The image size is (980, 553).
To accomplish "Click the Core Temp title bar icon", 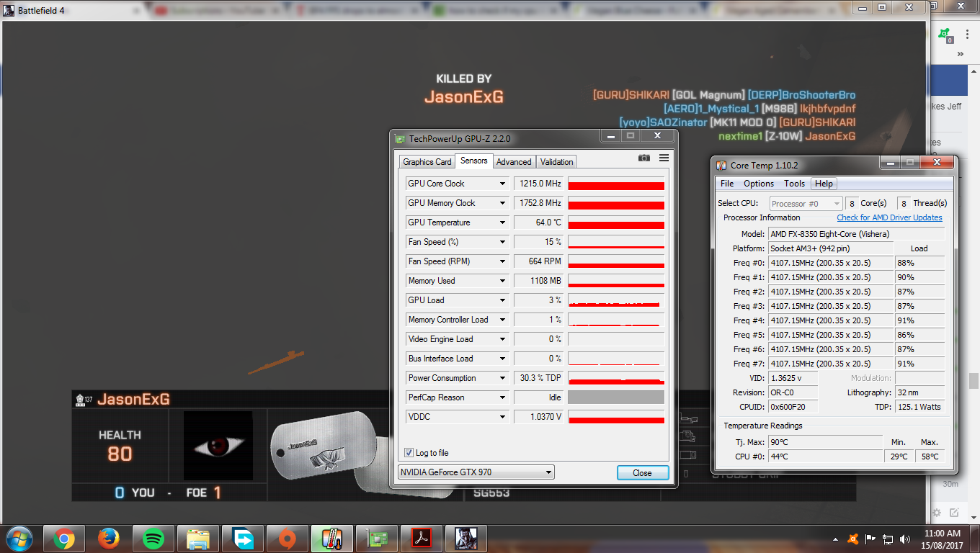I will click(721, 165).
